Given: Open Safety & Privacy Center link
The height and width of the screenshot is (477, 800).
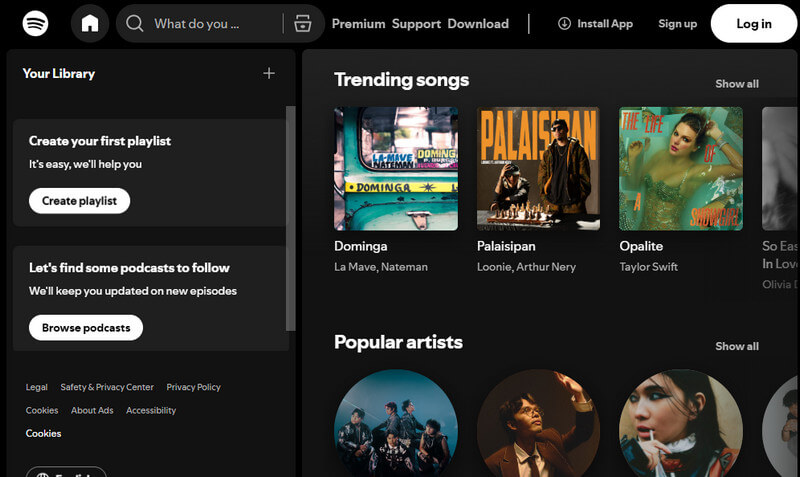Looking at the screenshot, I should (107, 387).
